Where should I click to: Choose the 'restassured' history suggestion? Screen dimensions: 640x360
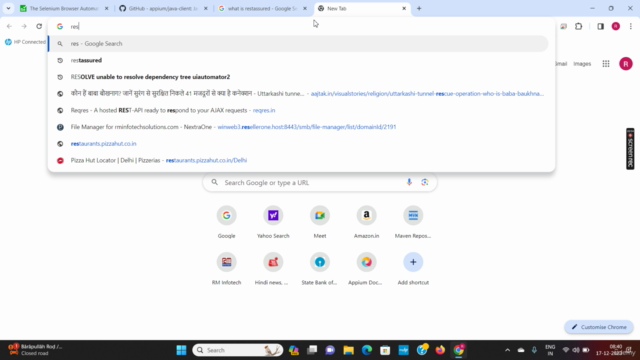pos(298,60)
